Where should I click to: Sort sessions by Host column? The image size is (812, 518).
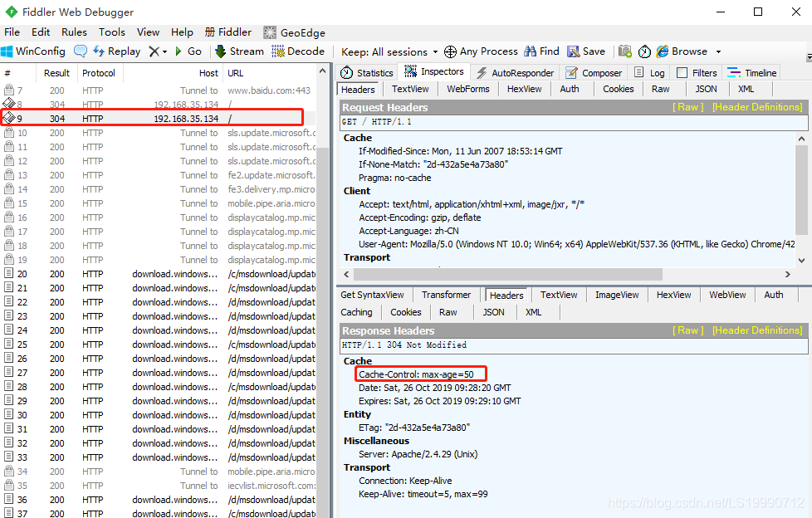point(173,73)
